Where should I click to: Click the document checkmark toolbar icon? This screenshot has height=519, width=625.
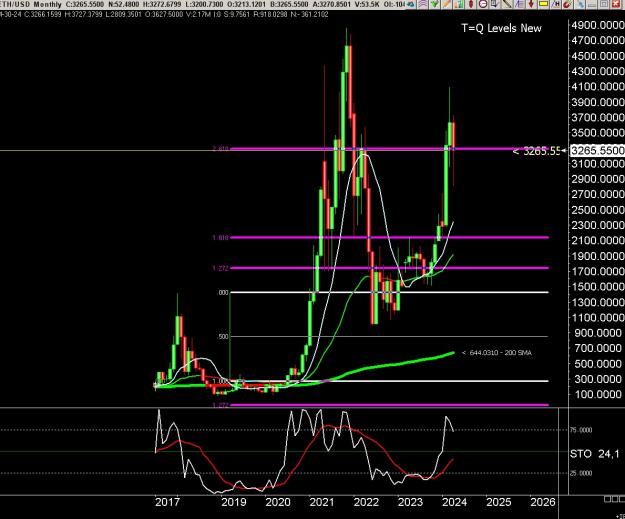[x=495, y=4]
